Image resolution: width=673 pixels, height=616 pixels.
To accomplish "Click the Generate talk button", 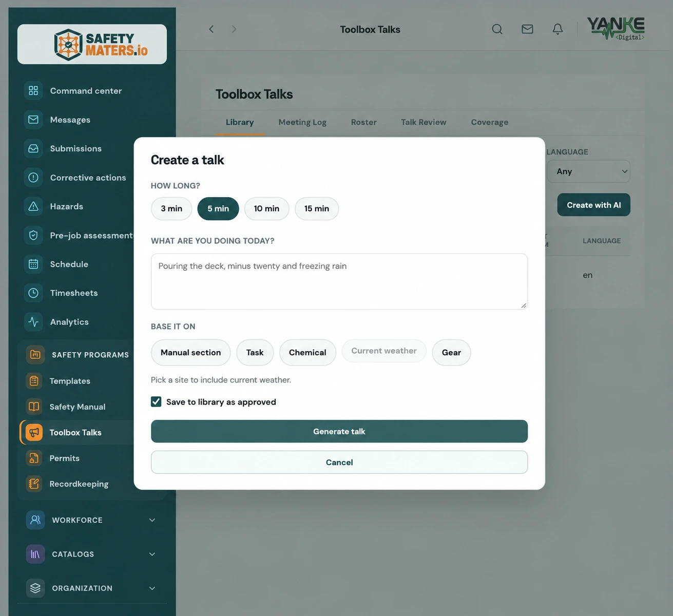I will [x=339, y=431].
